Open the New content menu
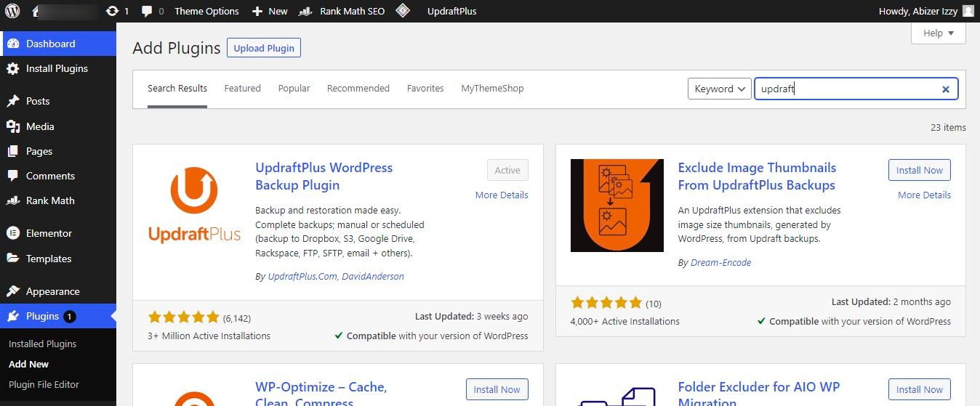 [270, 11]
